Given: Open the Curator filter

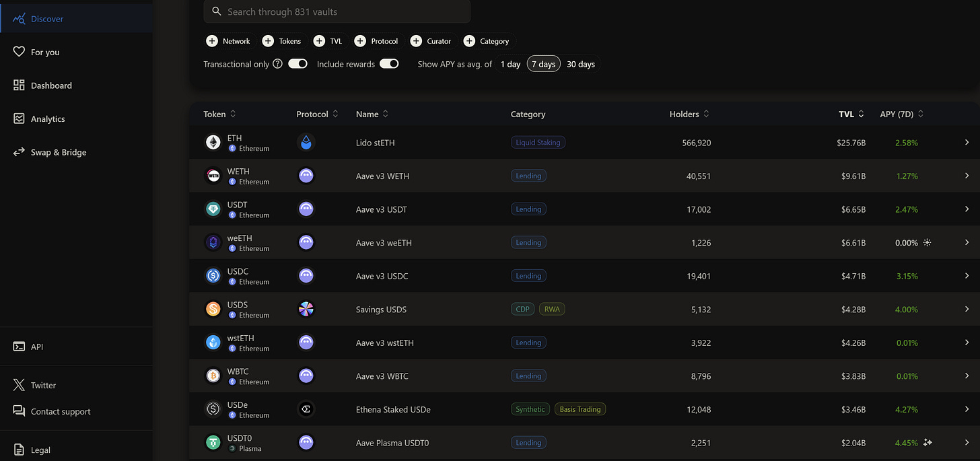Looking at the screenshot, I should 432,41.
